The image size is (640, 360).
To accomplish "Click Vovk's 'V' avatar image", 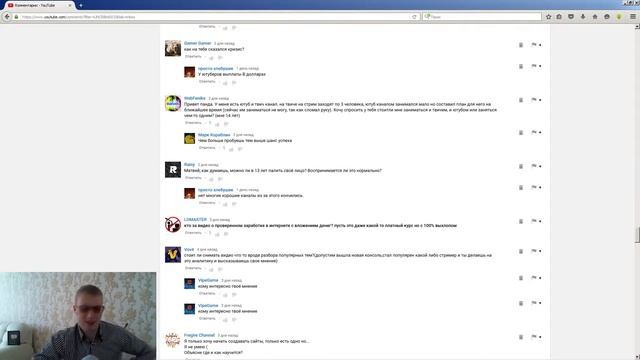I will tap(173, 254).
